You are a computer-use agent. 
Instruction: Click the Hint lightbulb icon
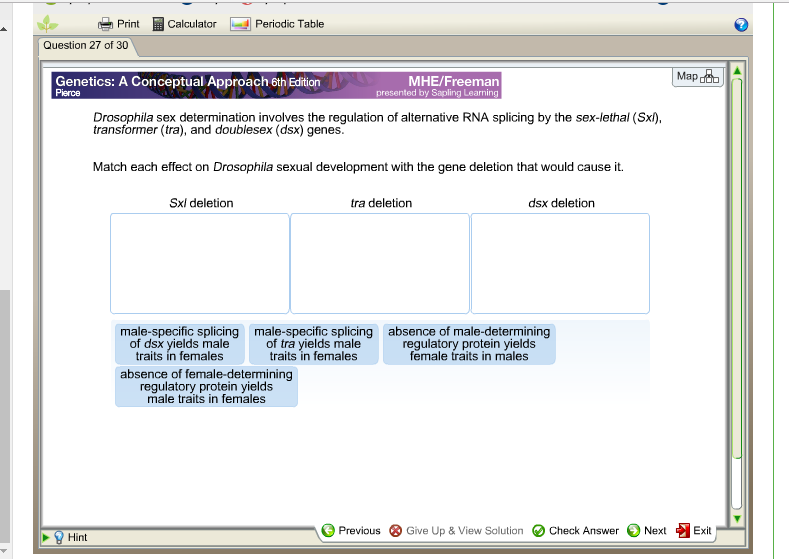[59, 537]
